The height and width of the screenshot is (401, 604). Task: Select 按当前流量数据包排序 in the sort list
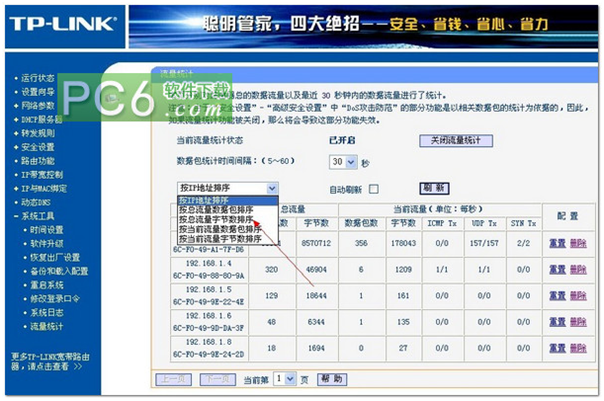[x=220, y=229]
